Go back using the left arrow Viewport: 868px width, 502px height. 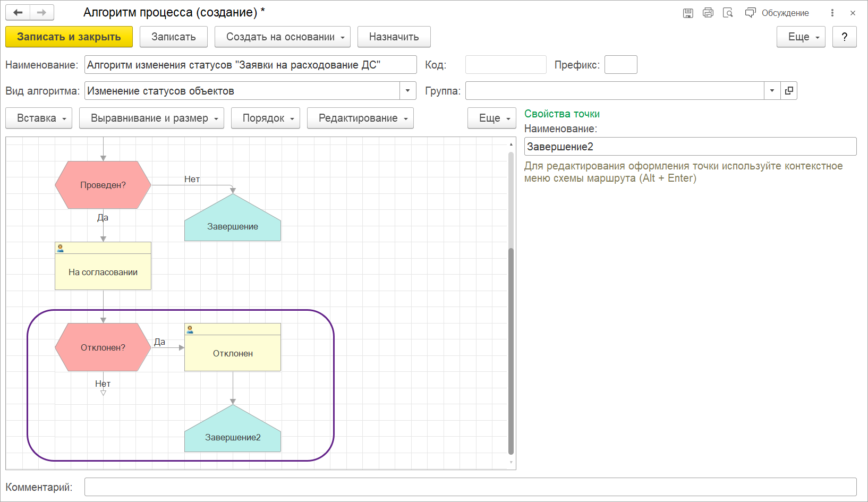pos(18,12)
